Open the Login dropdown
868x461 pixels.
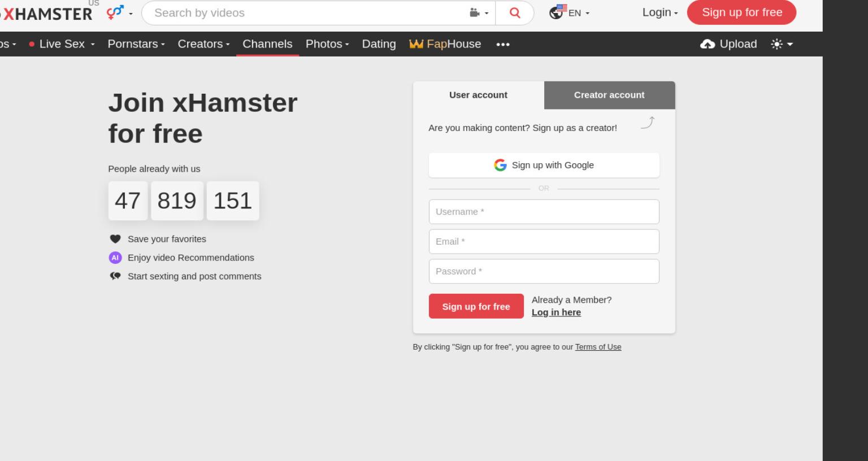pyautogui.click(x=659, y=12)
